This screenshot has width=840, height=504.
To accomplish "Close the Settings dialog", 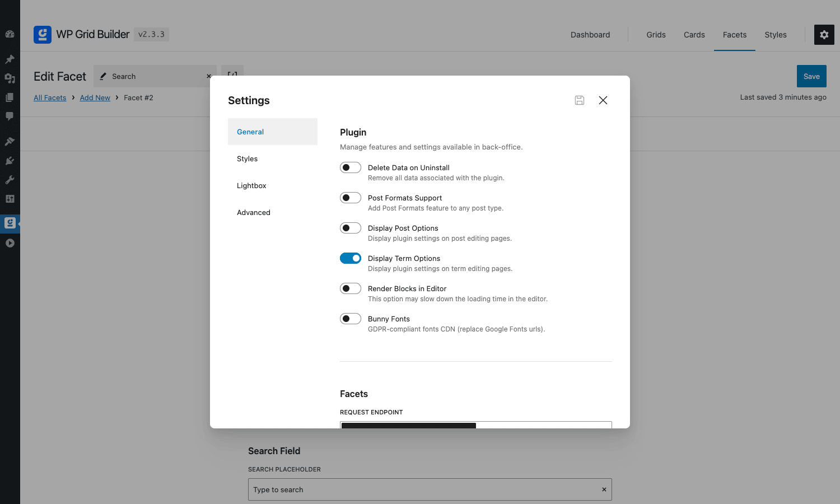I will (603, 100).
